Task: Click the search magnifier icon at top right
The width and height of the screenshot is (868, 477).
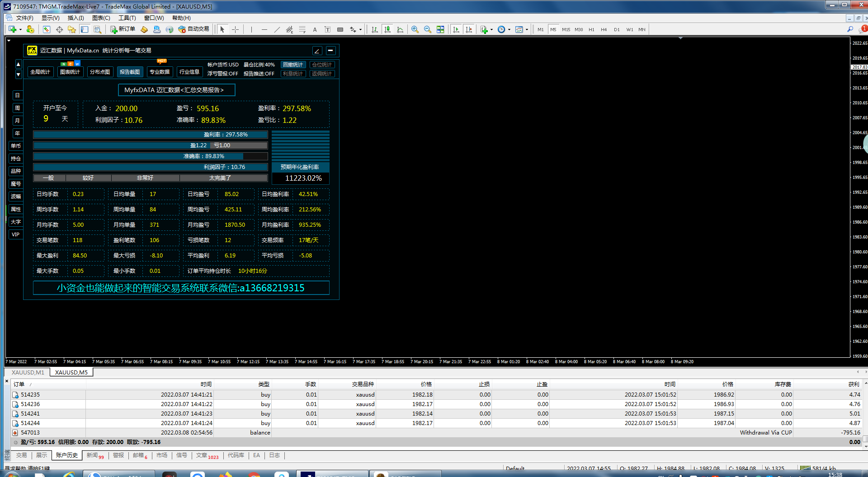Action: click(x=850, y=29)
